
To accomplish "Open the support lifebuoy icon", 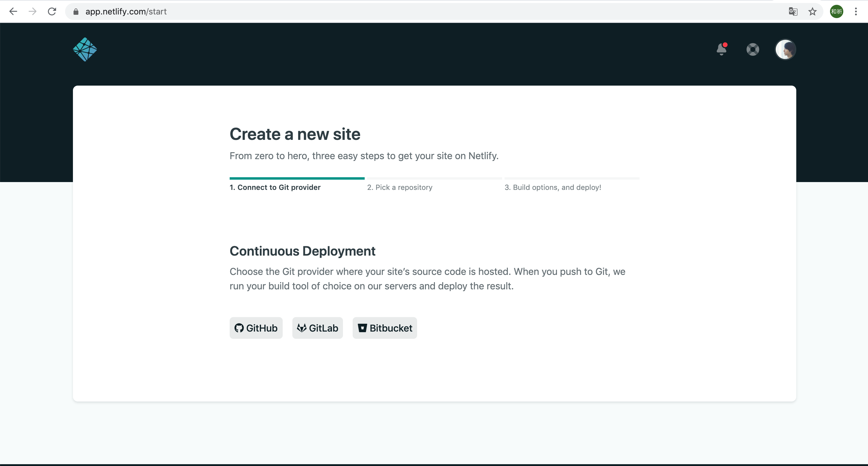I will click(753, 49).
